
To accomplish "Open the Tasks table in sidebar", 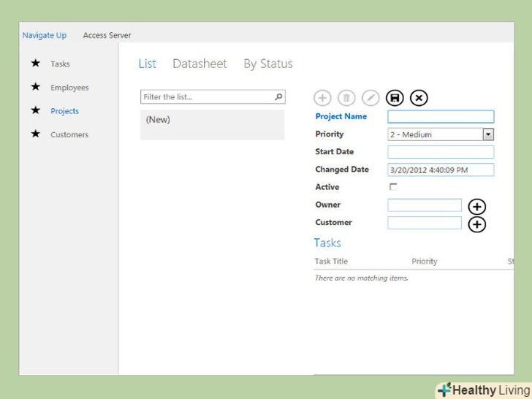I will [60, 64].
